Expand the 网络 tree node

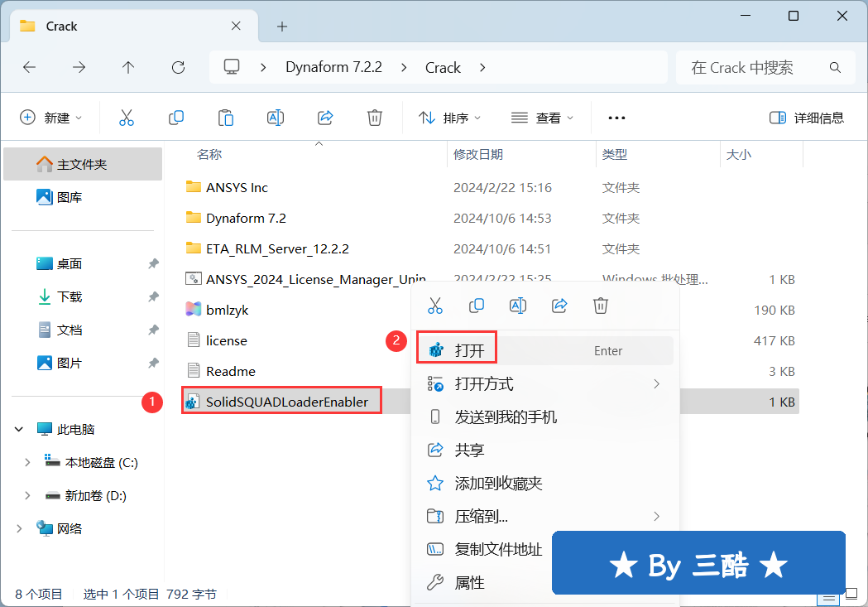tap(19, 529)
